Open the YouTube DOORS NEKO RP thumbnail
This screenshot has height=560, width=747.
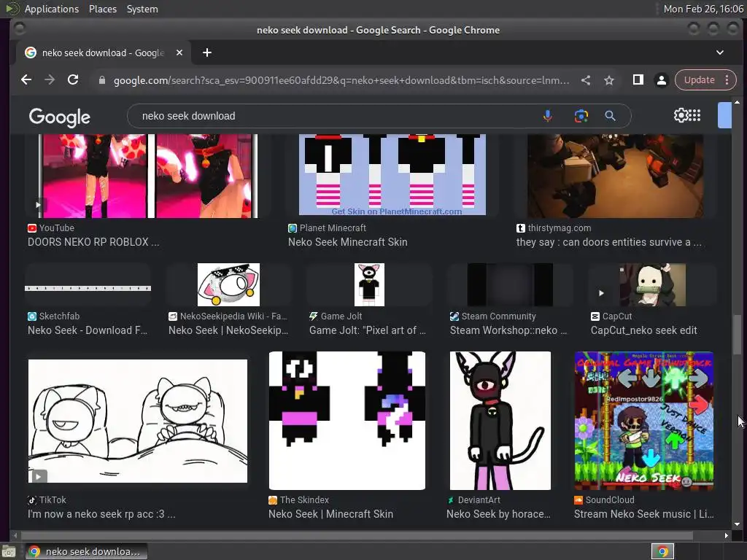(148, 176)
